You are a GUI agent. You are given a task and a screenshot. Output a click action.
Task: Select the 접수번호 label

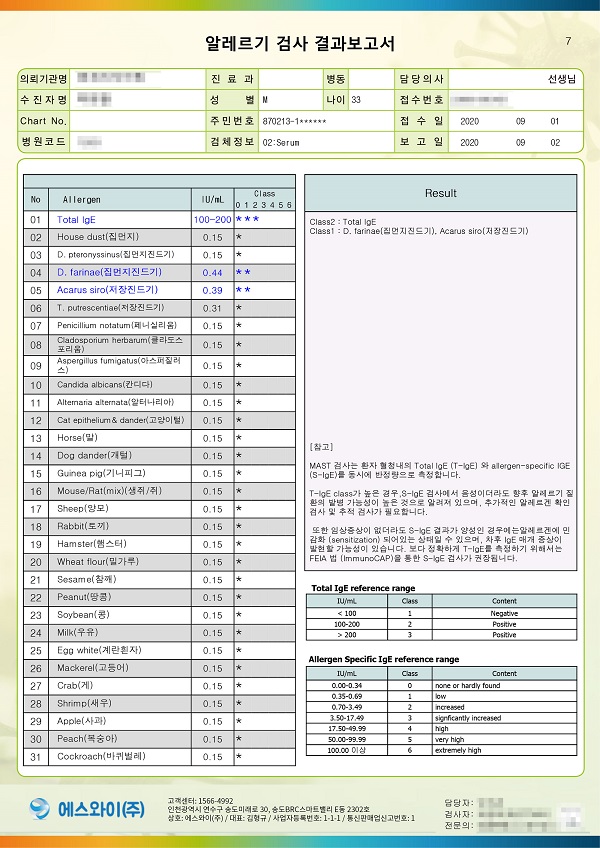click(x=421, y=100)
